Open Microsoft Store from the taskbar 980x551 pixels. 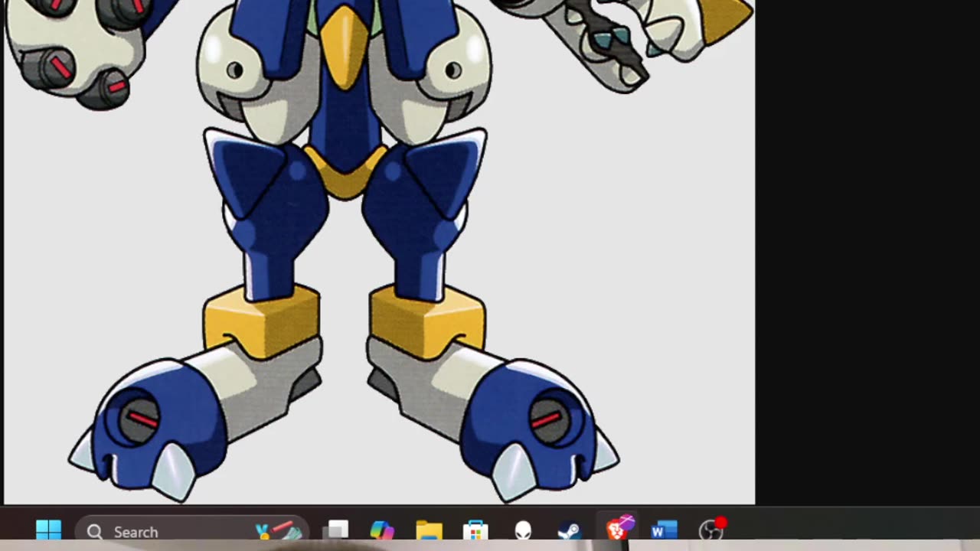475,530
